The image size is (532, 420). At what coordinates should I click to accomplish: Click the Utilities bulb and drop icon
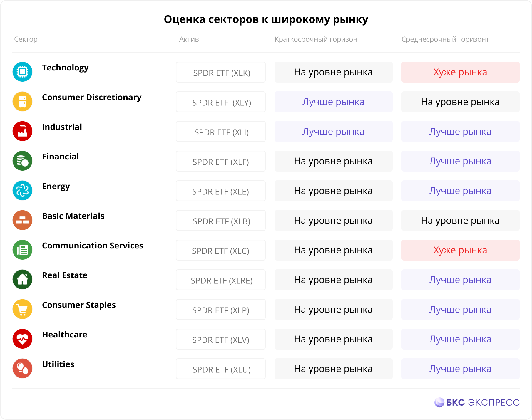point(22,368)
